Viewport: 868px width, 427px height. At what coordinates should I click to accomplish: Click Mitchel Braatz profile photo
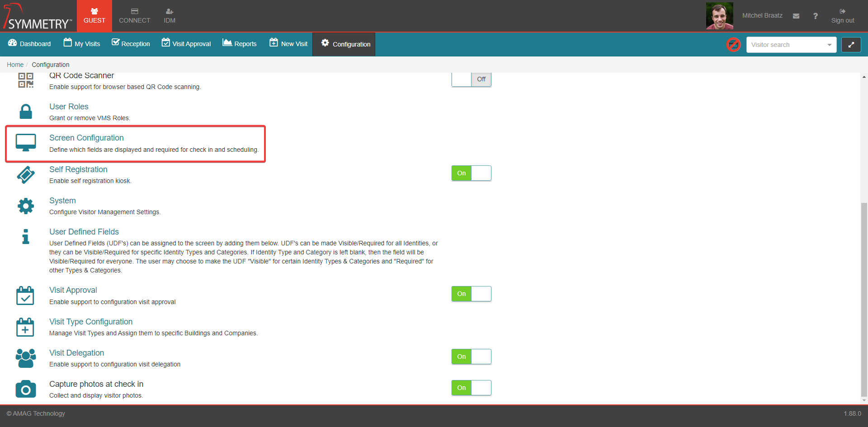(x=720, y=16)
